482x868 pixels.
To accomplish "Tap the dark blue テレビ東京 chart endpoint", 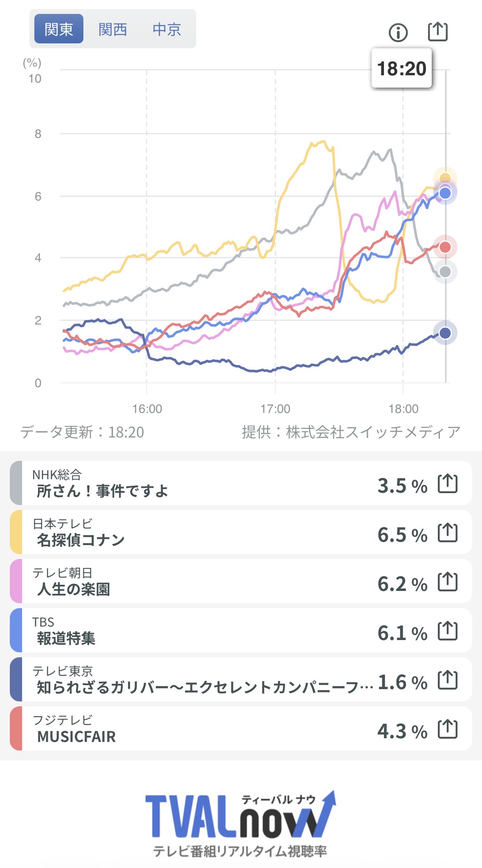I will point(445,333).
